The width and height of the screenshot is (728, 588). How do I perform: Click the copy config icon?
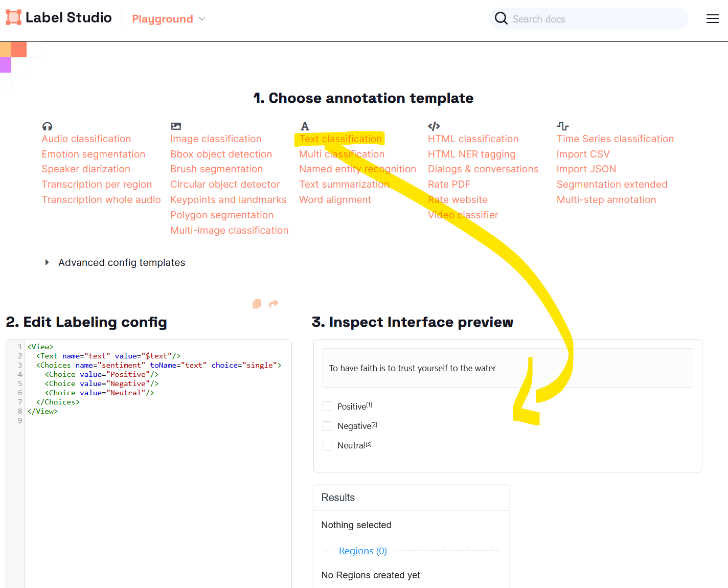click(257, 304)
